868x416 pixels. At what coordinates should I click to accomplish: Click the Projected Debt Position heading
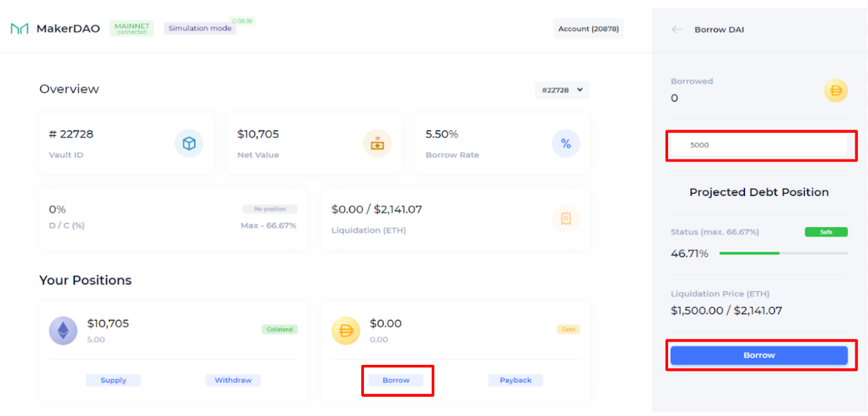pyautogui.click(x=759, y=192)
